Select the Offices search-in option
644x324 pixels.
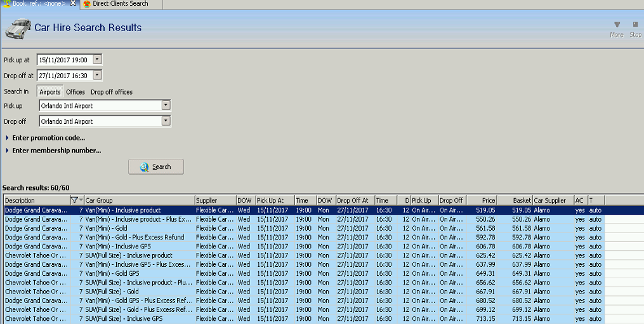point(76,91)
